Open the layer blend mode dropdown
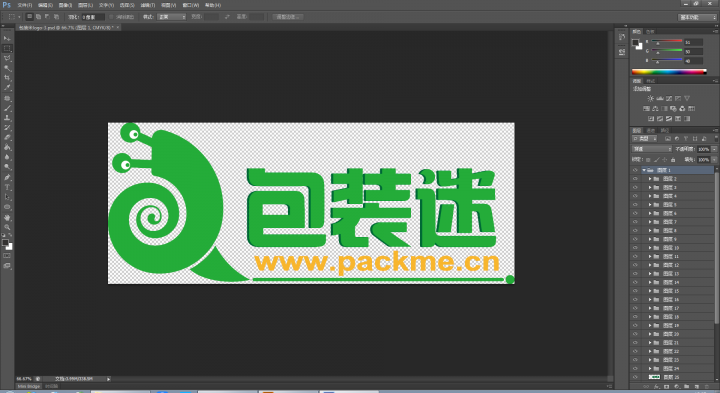720x393 pixels. [x=652, y=149]
